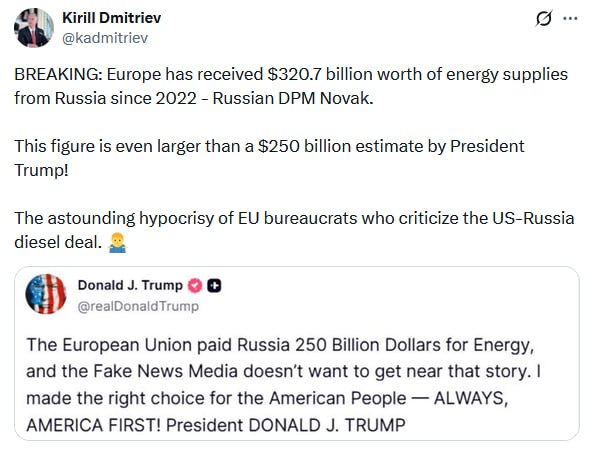Click the pink verified badge next to Trump
The width and height of the screenshot is (594, 449).
[x=195, y=285]
